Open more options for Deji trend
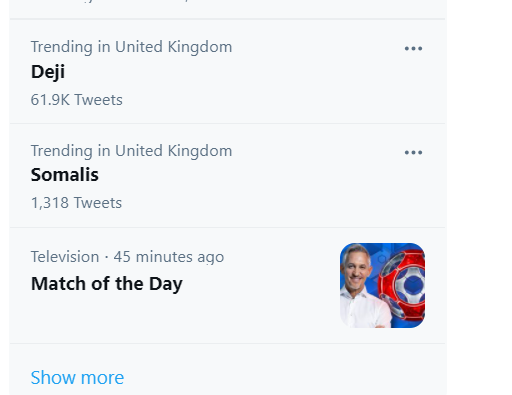512x395 pixels. [413, 49]
